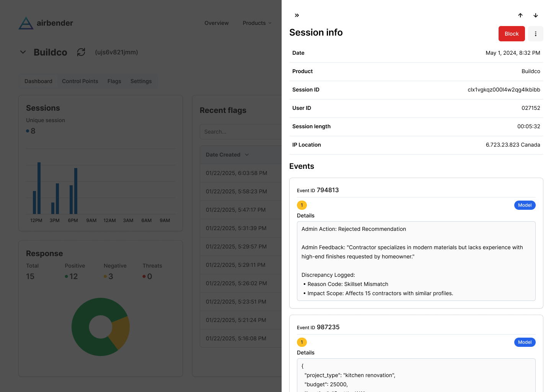The image size is (551, 392).
Task: Click the yellow count badge on event 794813
Action: 302,205
